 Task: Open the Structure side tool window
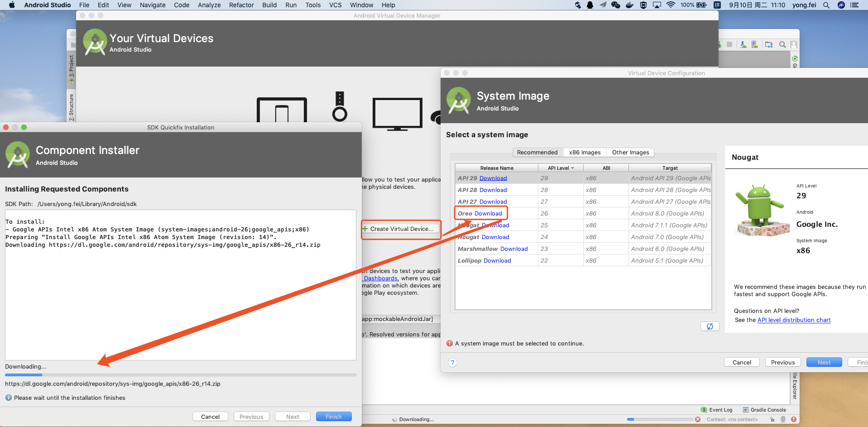72,106
